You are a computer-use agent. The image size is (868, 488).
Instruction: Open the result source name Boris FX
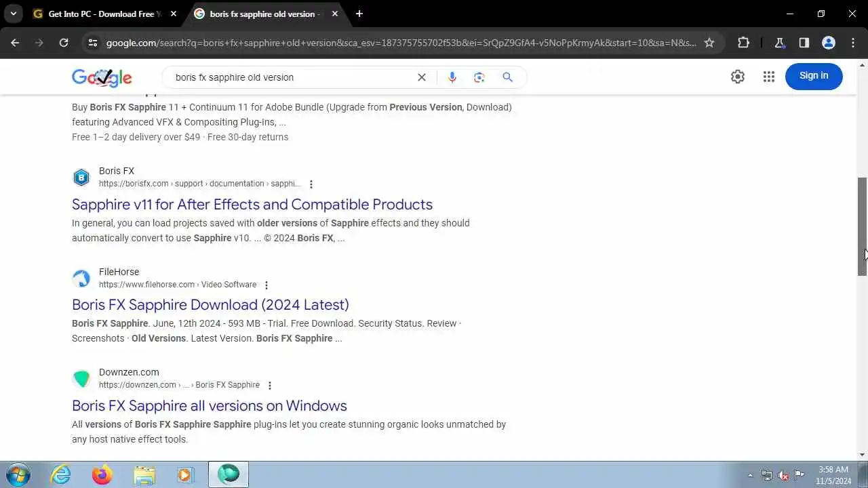[x=117, y=171]
